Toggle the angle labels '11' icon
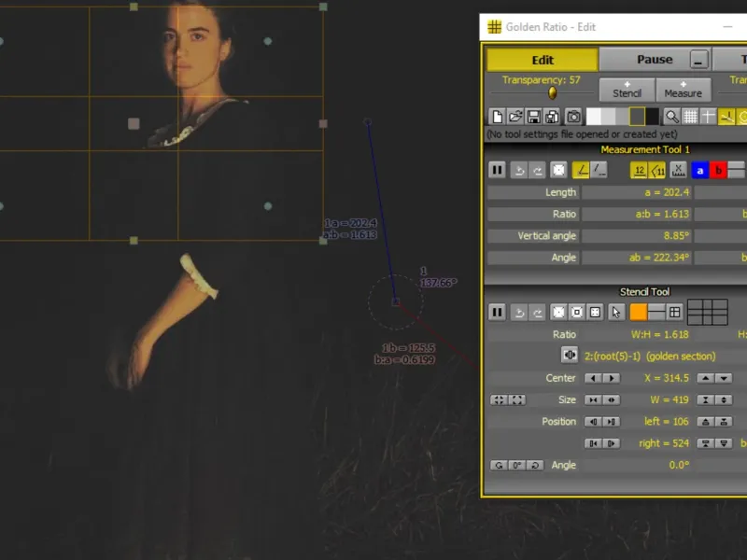Viewport: 747px width, 560px height. coord(657,170)
